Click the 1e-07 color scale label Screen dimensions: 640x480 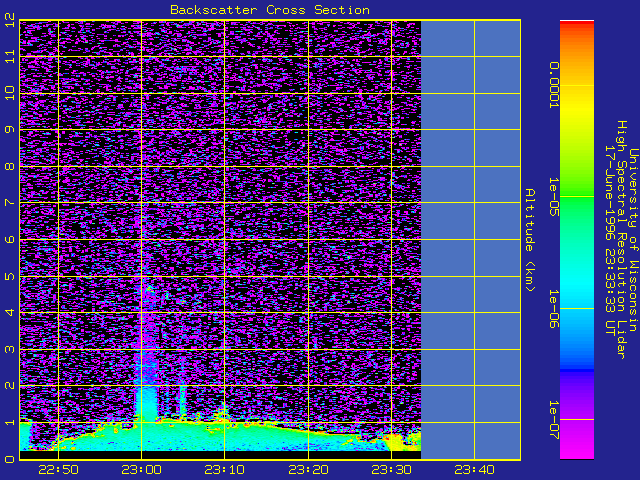pyautogui.click(x=553, y=420)
